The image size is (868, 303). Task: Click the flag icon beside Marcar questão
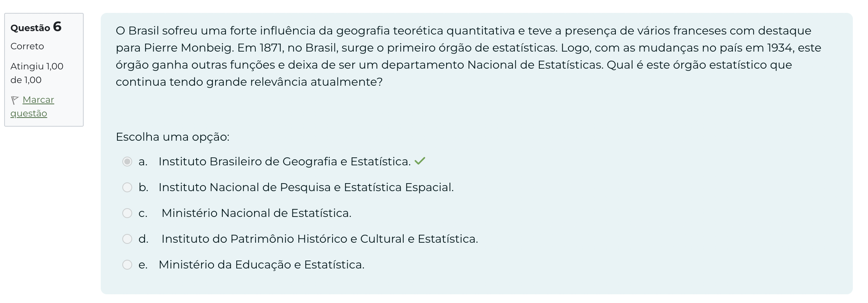[x=15, y=100]
